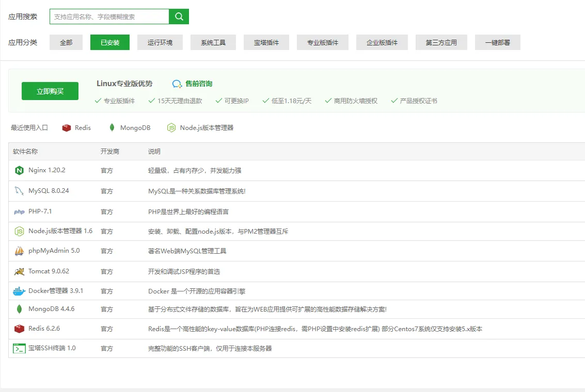Open the 售前咨询 link
The image size is (585, 392).
pyautogui.click(x=199, y=84)
